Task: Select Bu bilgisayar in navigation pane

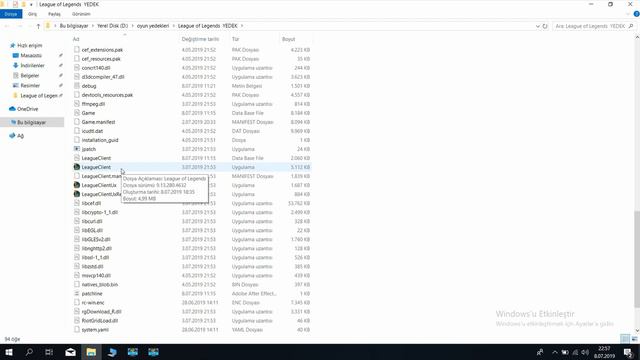Action: tap(32, 122)
